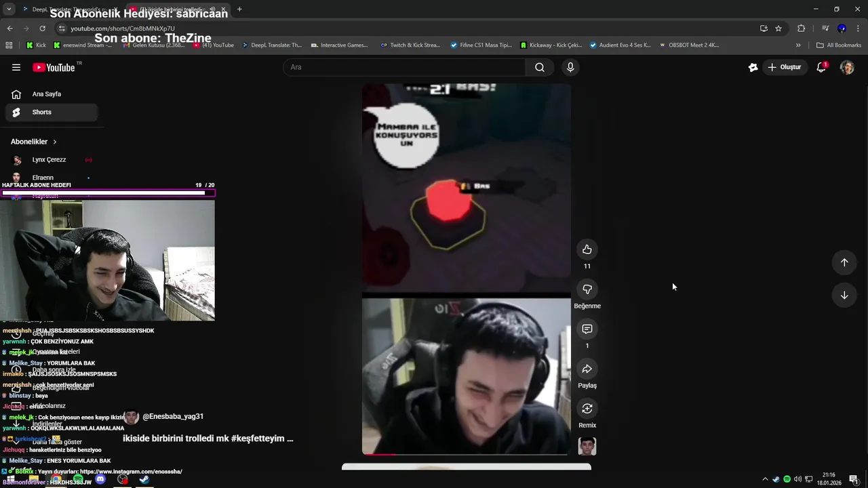This screenshot has height=488, width=868.
Task: Open the YouTube notifications bell
Action: tap(821, 67)
